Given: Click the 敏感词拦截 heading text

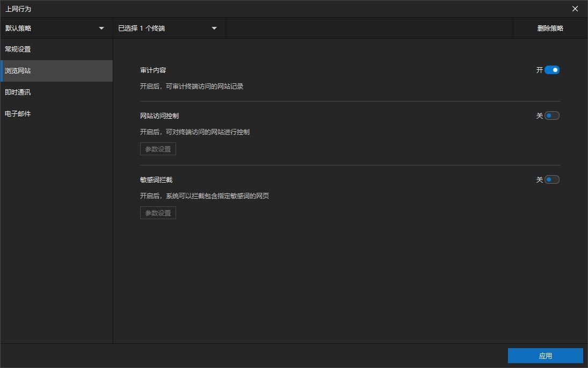Looking at the screenshot, I should pos(156,179).
